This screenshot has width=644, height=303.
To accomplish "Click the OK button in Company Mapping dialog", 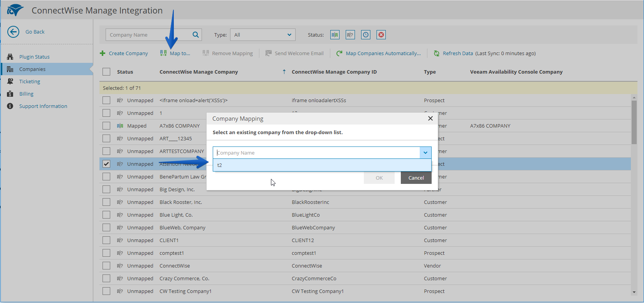I will 379,178.
